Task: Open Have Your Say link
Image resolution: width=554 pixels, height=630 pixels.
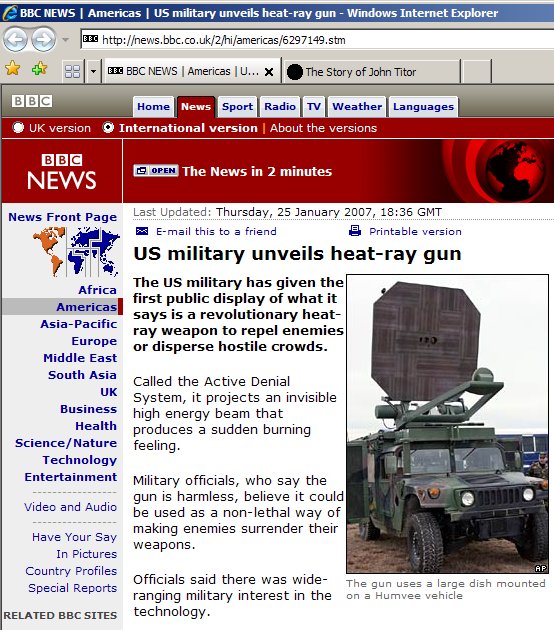Action: (74, 537)
